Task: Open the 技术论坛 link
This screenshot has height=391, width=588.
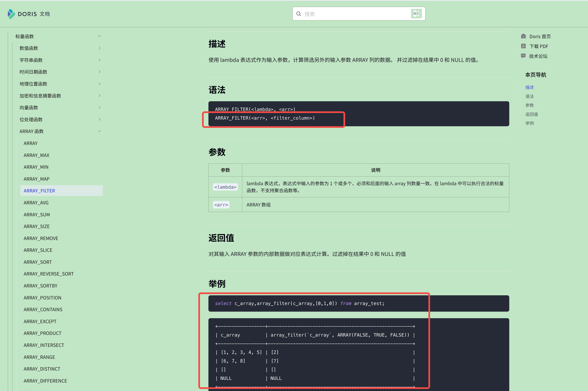Action: tap(538, 56)
